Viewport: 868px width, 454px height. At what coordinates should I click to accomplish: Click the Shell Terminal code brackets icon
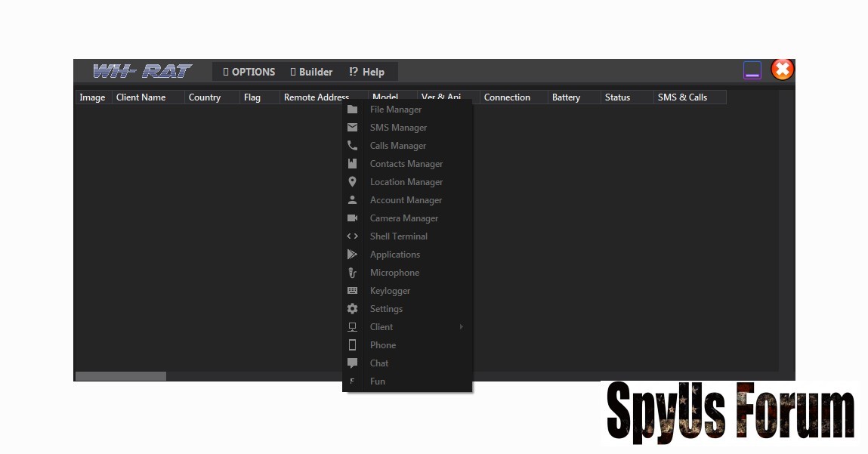coord(352,236)
